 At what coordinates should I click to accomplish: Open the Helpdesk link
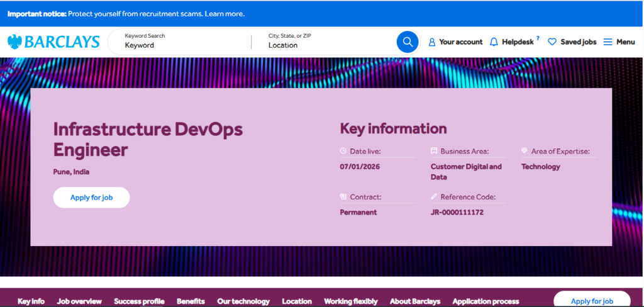coord(518,42)
